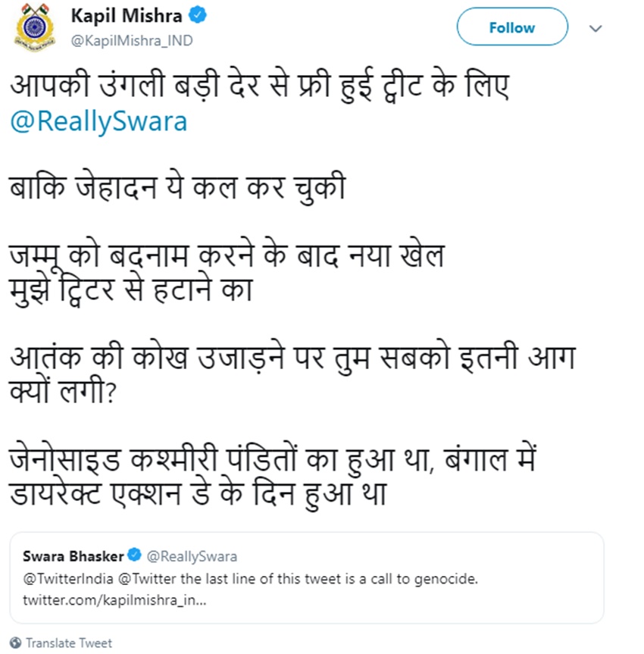Open the blue @ReallySwara mention in the tweet body
644x654 pixels.
click(98, 121)
